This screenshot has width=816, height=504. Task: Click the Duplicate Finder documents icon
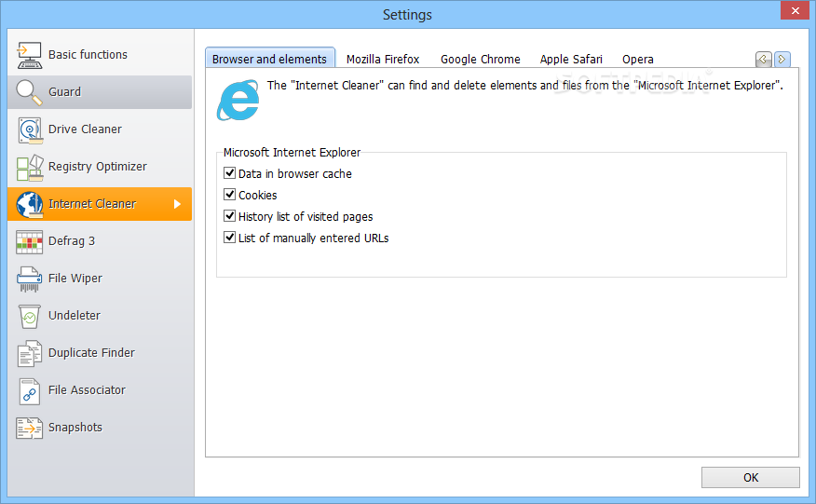coord(29,353)
